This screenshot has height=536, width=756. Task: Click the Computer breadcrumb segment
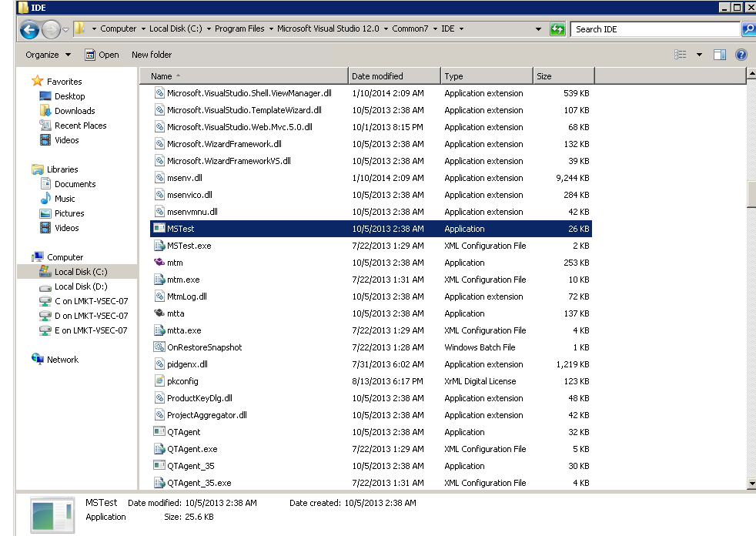click(118, 29)
